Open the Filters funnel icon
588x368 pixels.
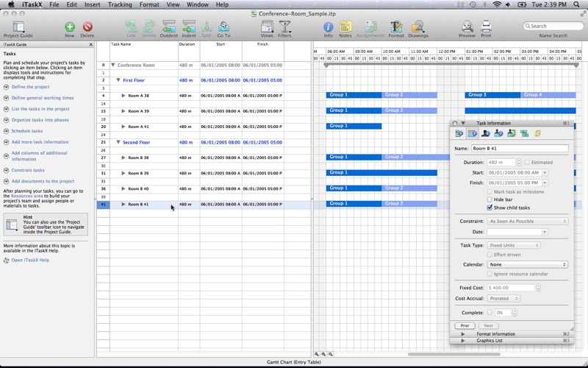click(284, 26)
